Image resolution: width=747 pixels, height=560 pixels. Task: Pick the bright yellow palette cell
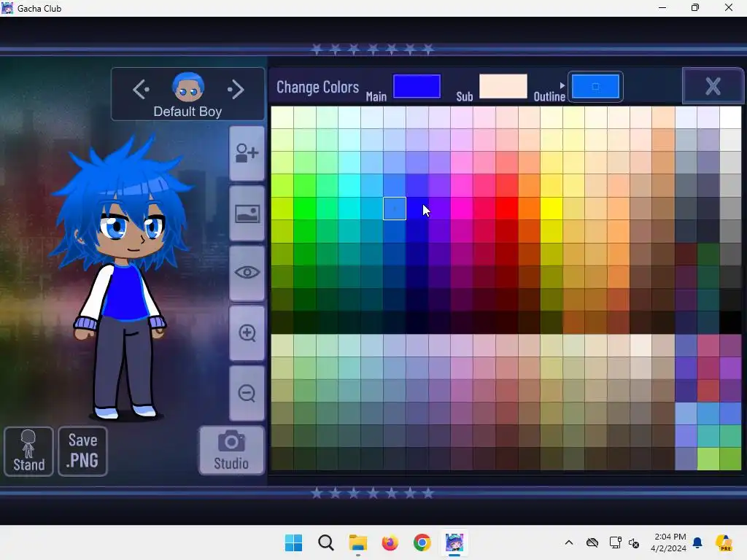pyautogui.click(x=551, y=209)
